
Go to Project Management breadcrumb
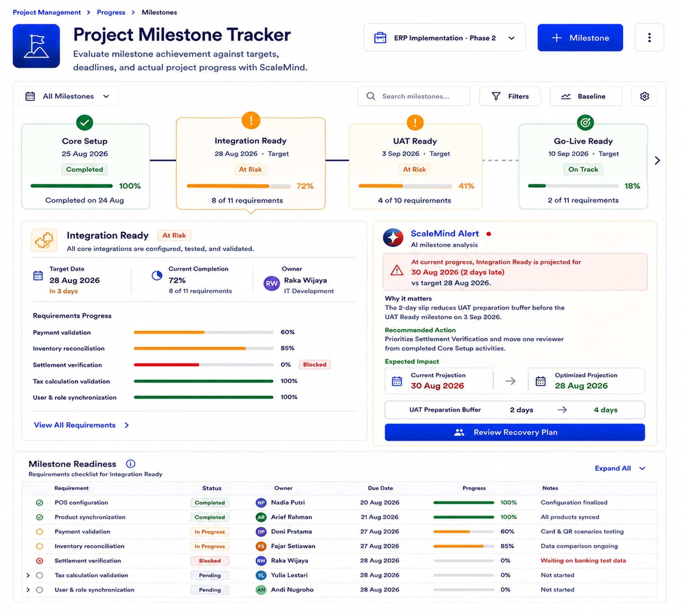(47, 12)
